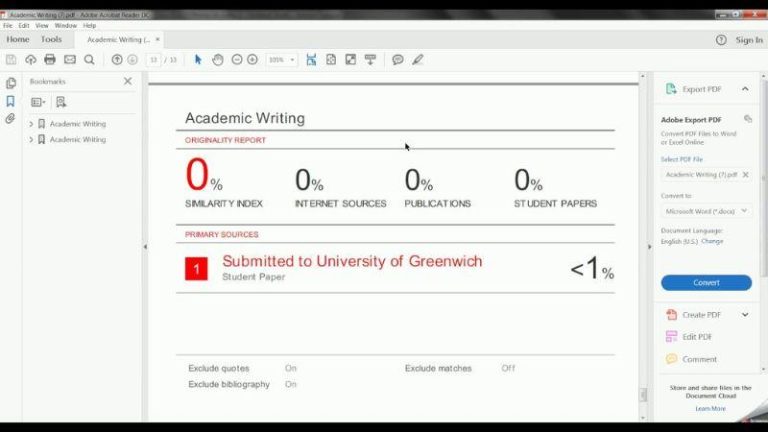This screenshot has height=432, width=768.
Task: Click the fit width scrolling icon
Action: pos(311,60)
